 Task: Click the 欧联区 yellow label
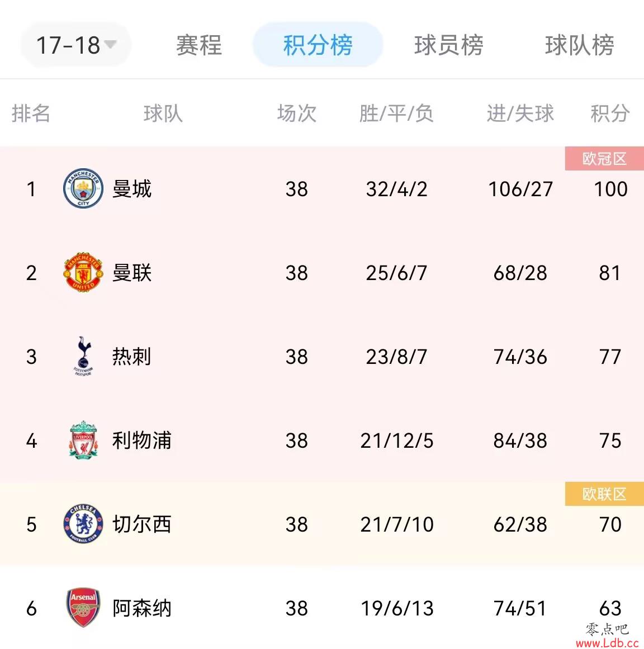click(604, 494)
